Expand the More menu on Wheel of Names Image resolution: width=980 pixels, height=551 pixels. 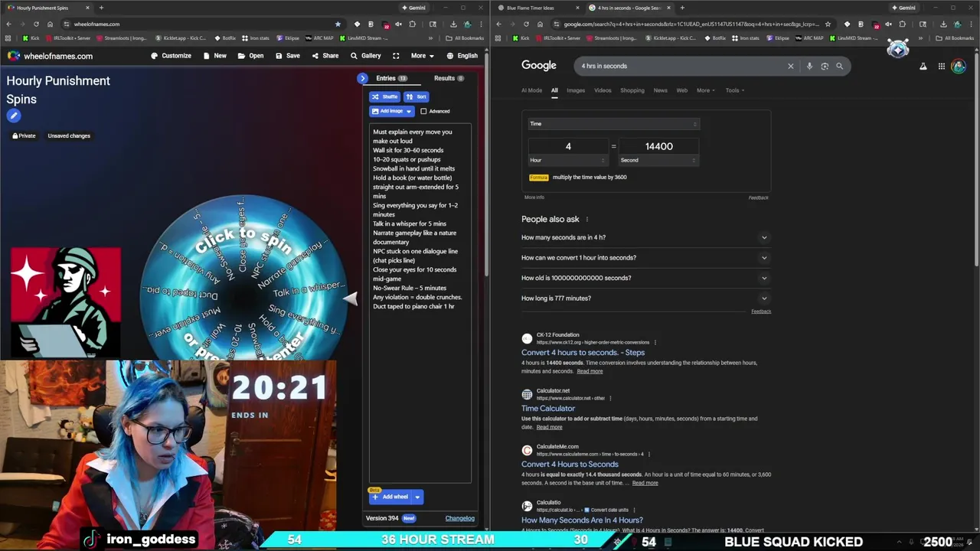(x=422, y=56)
